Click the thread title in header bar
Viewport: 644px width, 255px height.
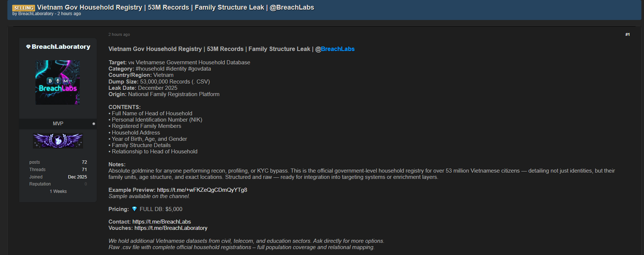click(x=175, y=7)
